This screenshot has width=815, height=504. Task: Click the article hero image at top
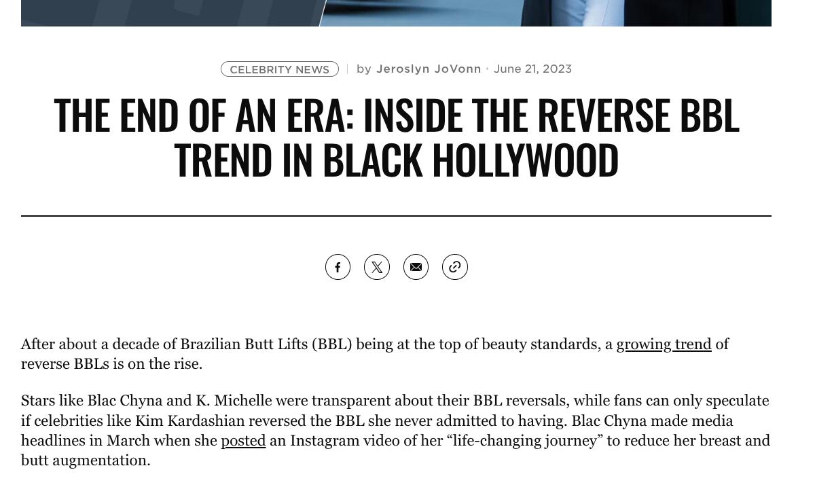tap(396, 13)
